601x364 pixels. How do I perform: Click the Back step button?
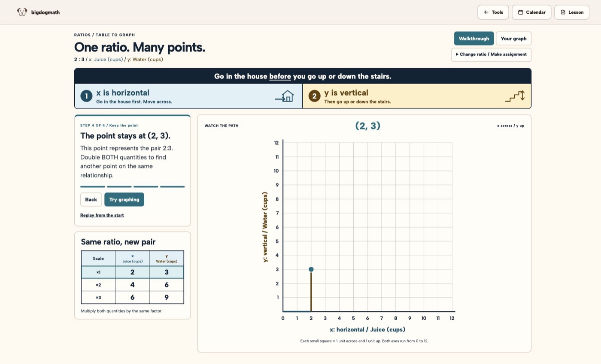91,199
